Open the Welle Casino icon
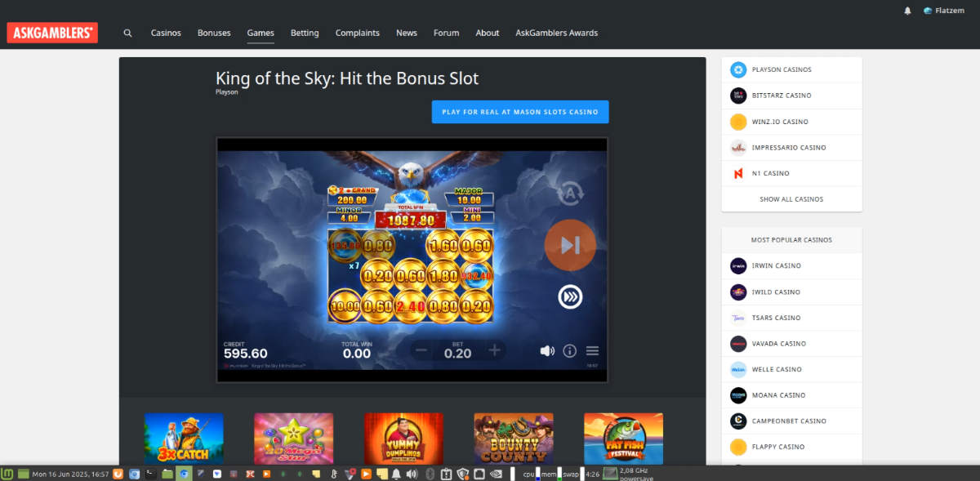Screen dimensions: 980x481 [738, 369]
